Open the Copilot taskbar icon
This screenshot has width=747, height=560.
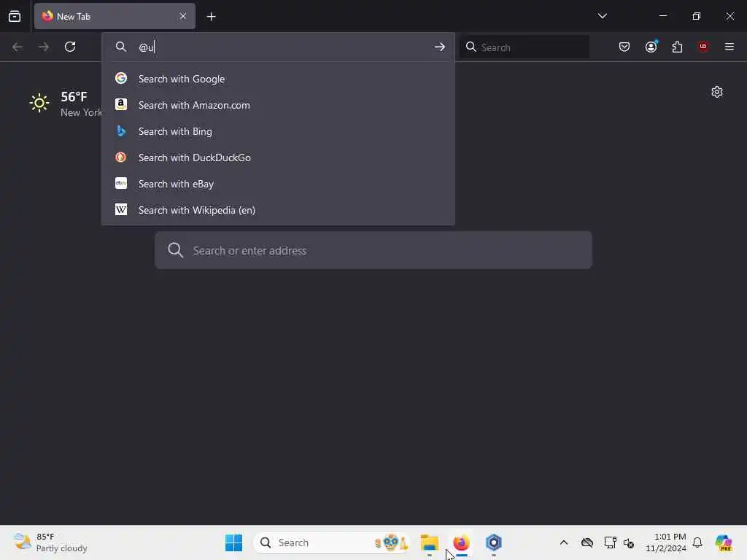[723, 542]
